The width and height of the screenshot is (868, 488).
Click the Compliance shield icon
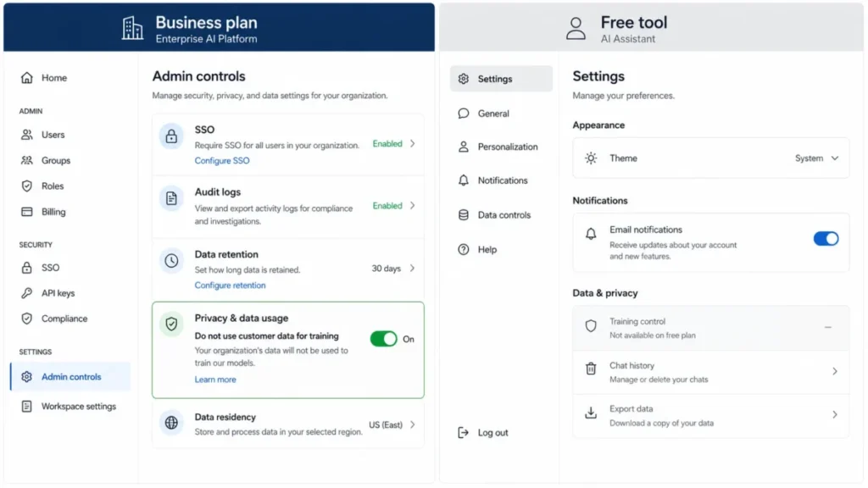pyautogui.click(x=26, y=319)
